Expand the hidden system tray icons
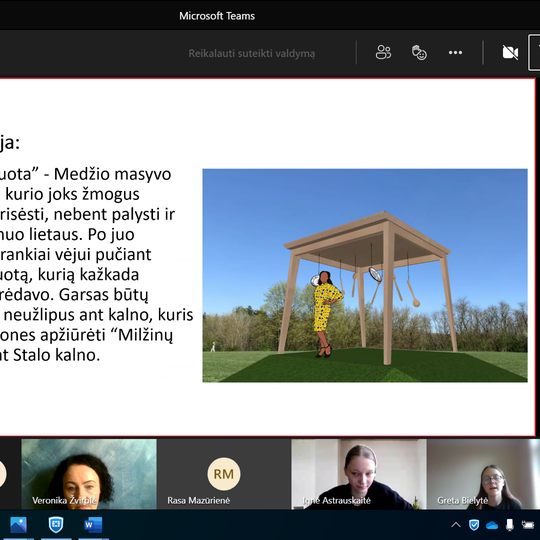The width and height of the screenshot is (540, 540). [456, 525]
